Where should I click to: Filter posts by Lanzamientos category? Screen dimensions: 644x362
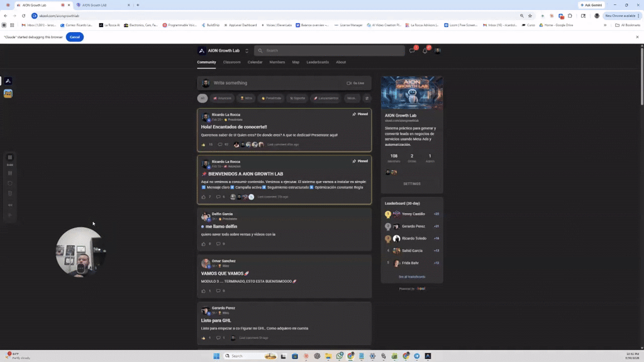(326, 98)
